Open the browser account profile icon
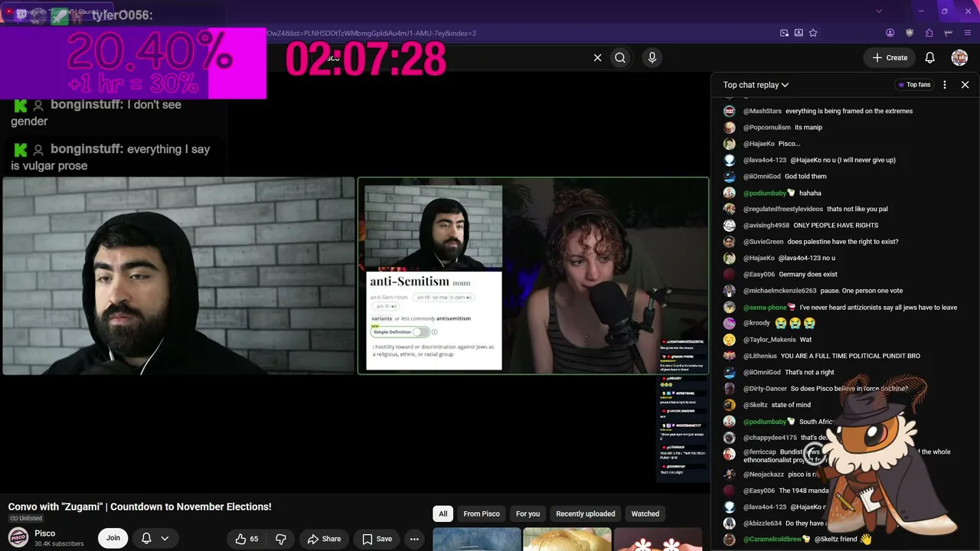This screenshot has height=551, width=980. 890,33
